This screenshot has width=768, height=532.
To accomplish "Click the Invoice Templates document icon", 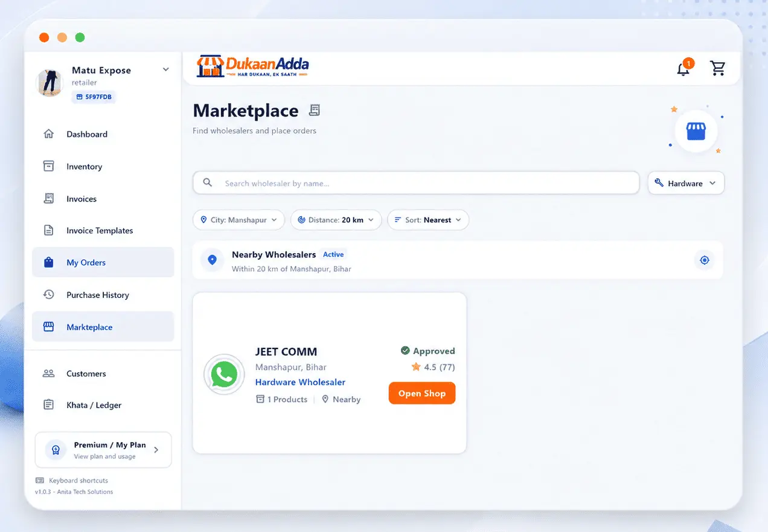I will pyautogui.click(x=49, y=230).
